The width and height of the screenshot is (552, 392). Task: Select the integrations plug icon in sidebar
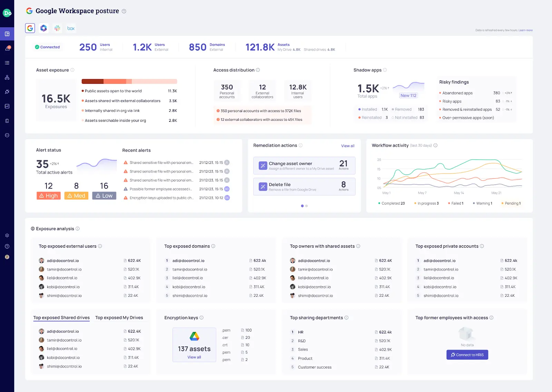point(7,91)
